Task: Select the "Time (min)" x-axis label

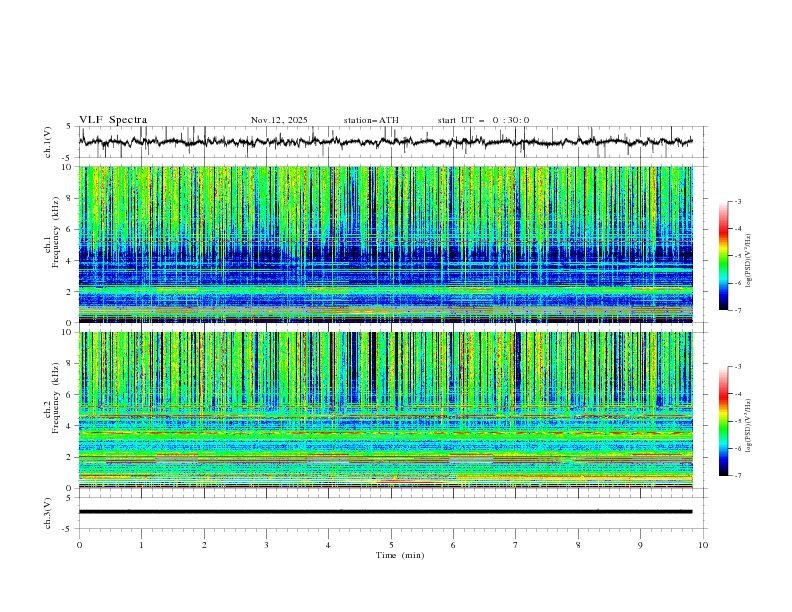Action: pyautogui.click(x=400, y=555)
